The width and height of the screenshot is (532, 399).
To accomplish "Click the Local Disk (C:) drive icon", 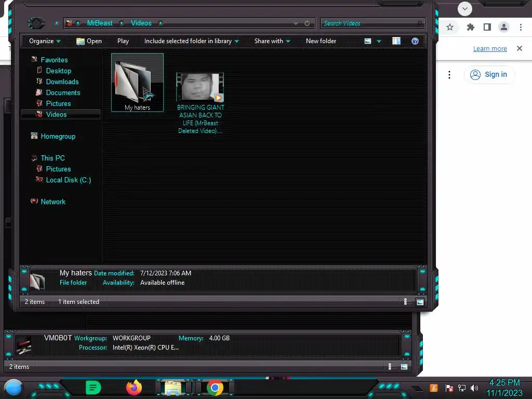I will (39, 179).
